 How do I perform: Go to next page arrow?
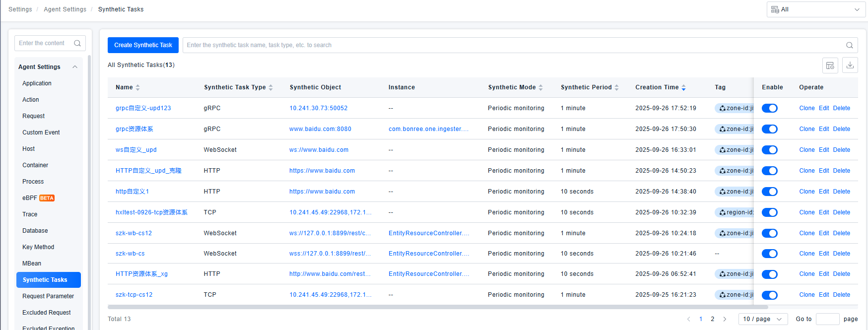[x=725, y=319]
